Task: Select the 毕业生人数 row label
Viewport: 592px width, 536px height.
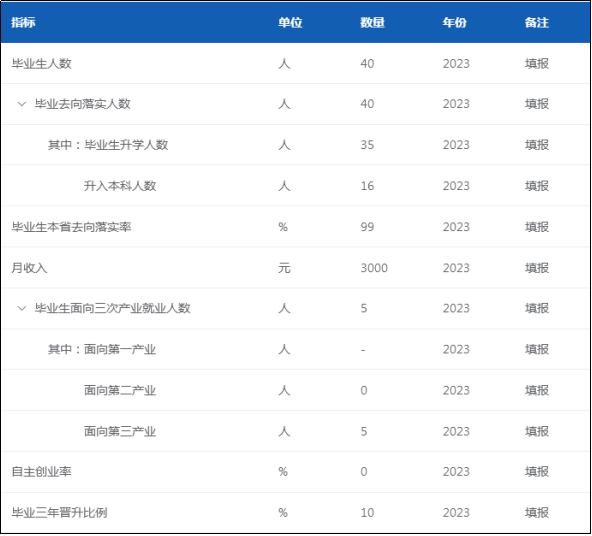Action: pos(42,63)
